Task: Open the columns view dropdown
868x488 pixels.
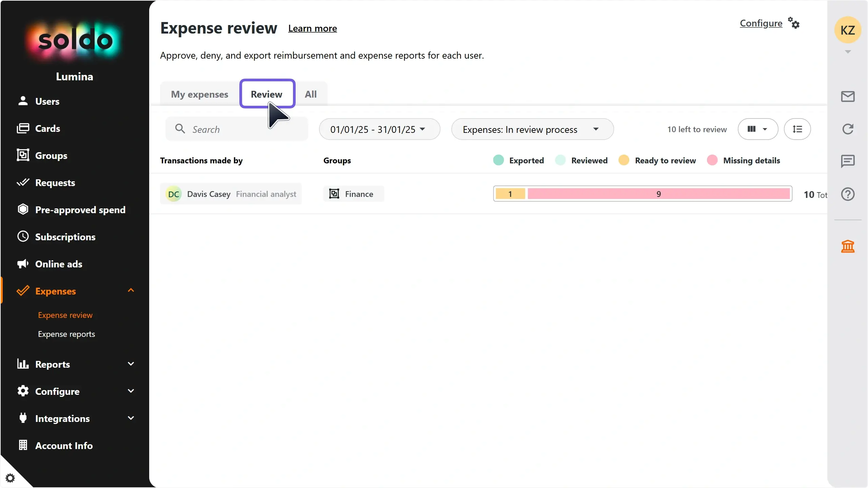Action: pyautogui.click(x=757, y=129)
